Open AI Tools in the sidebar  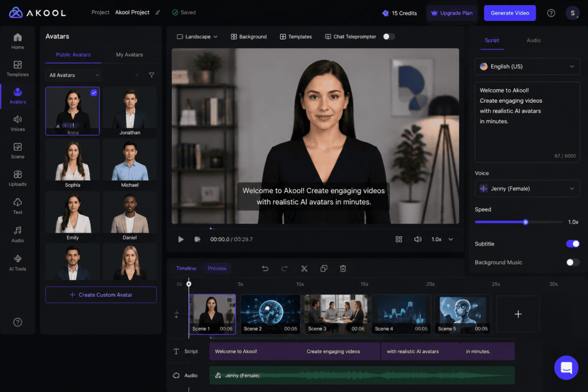pyautogui.click(x=18, y=263)
